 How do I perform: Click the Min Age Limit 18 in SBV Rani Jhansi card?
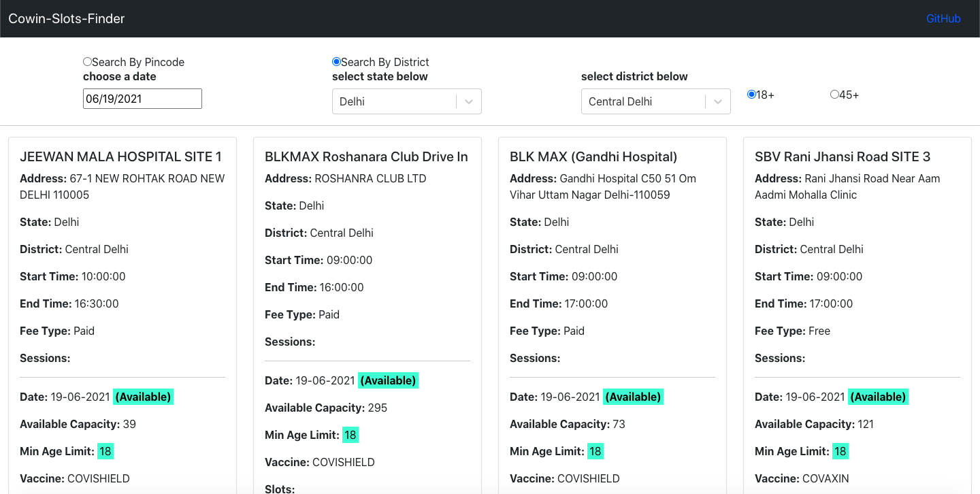click(x=840, y=451)
